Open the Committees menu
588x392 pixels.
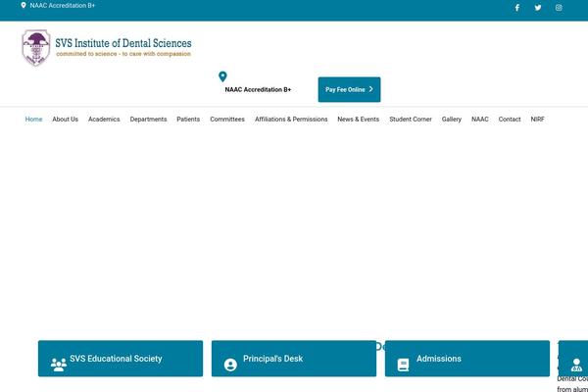227,119
